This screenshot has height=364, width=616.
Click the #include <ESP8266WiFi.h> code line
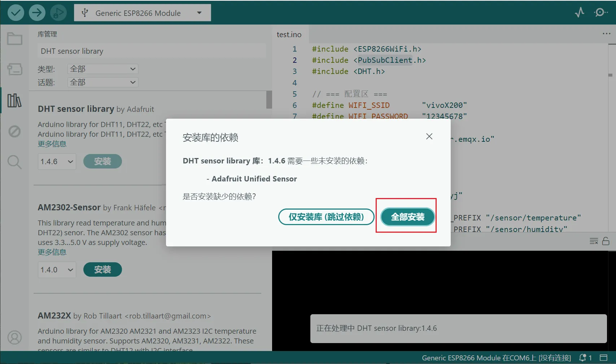(367, 49)
